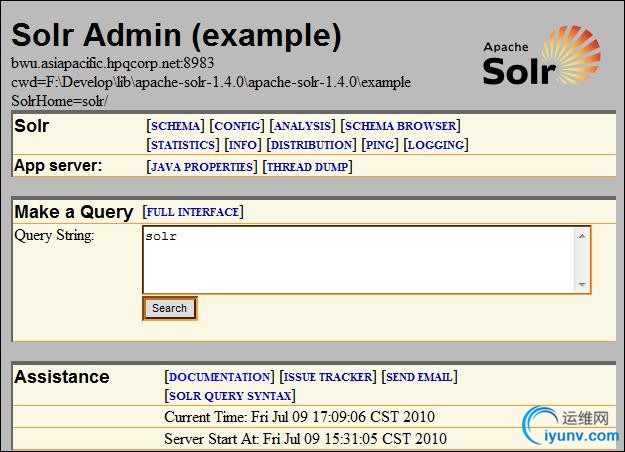Open the SCHEMA link

coord(175,126)
